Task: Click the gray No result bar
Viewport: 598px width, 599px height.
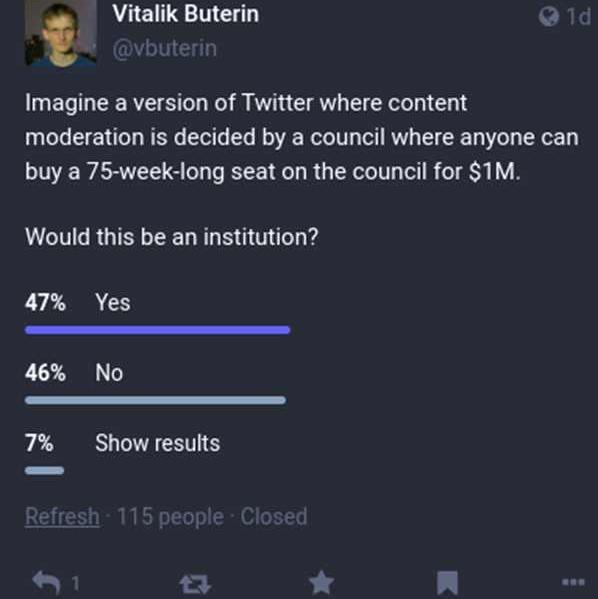Action: pyautogui.click(x=155, y=400)
